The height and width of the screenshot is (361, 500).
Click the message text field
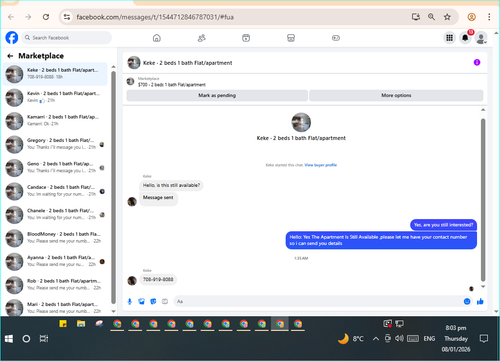coord(318,301)
